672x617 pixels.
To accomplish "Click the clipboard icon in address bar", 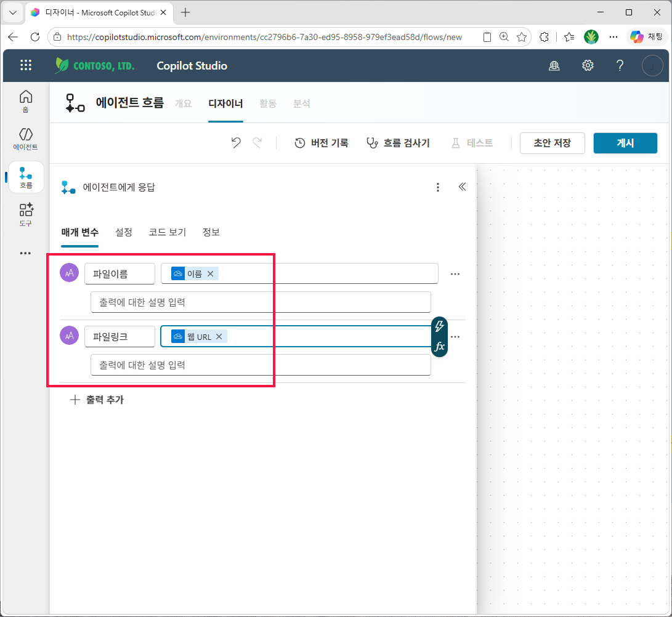I will pos(487,38).
